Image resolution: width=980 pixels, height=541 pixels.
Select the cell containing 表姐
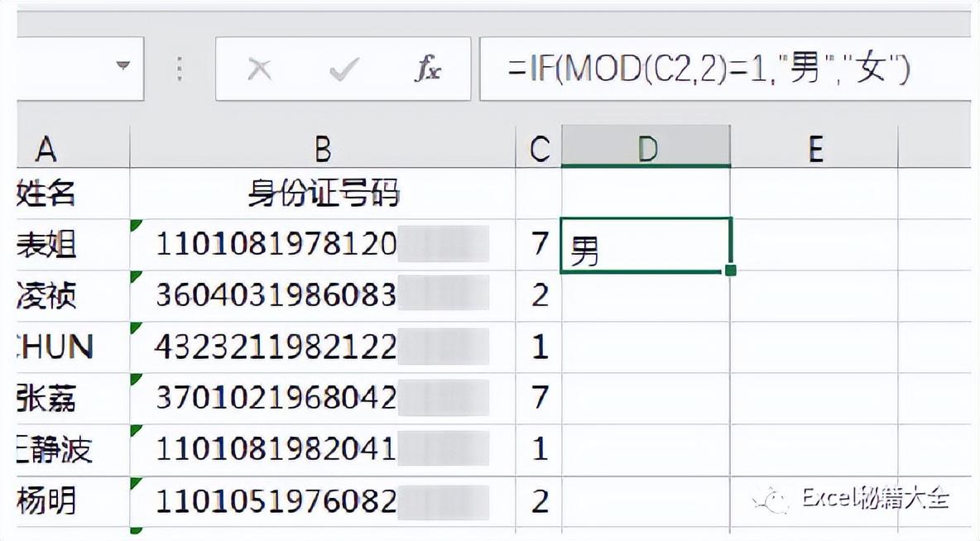point(73,244)
